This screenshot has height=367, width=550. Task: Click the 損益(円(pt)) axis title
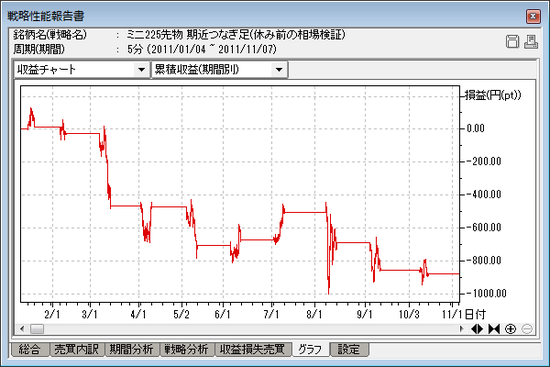click(493, 95)
